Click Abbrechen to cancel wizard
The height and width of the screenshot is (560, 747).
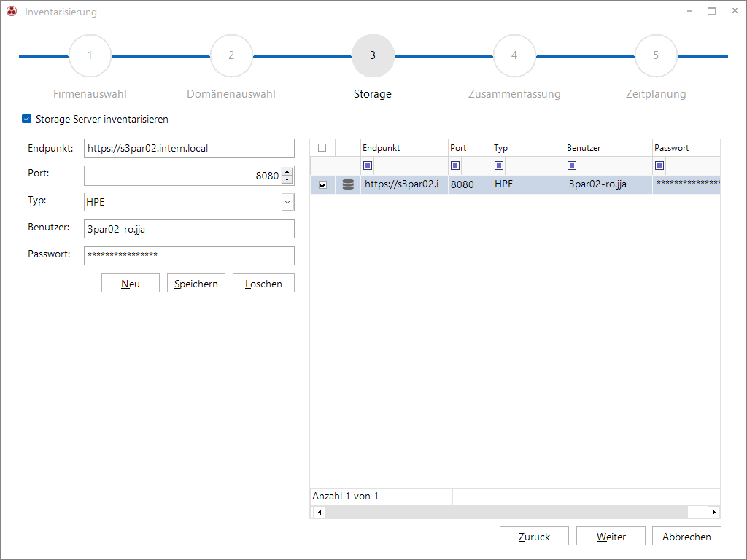686,536
